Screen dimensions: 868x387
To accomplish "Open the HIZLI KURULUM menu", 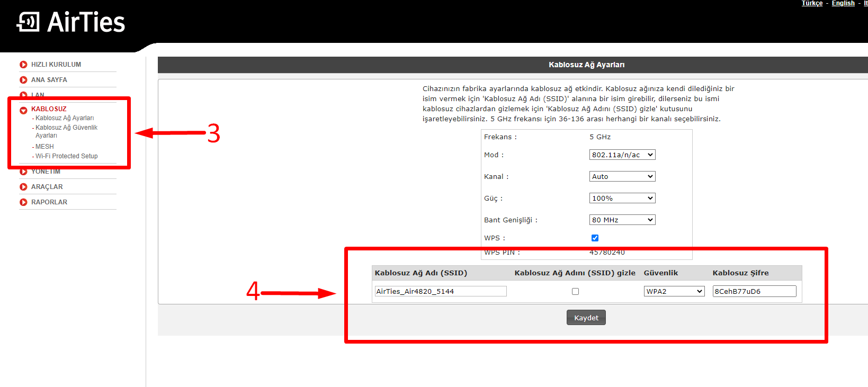I will [56, 65].
